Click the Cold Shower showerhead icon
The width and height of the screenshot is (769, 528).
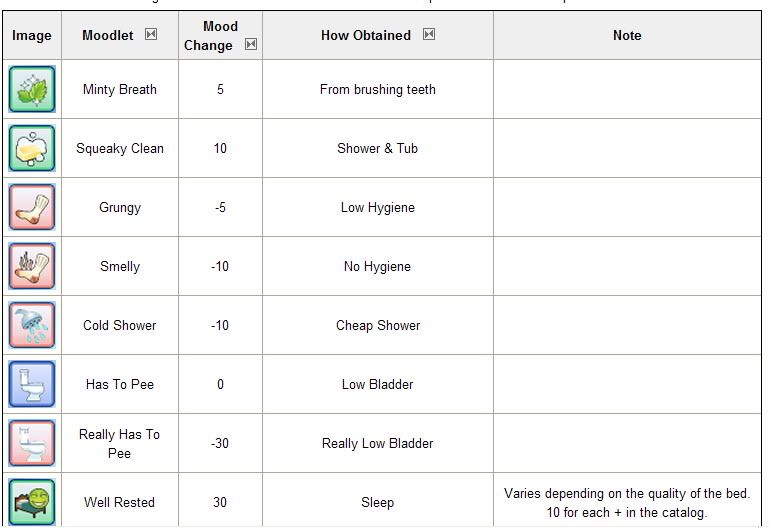tap(32, 325)
